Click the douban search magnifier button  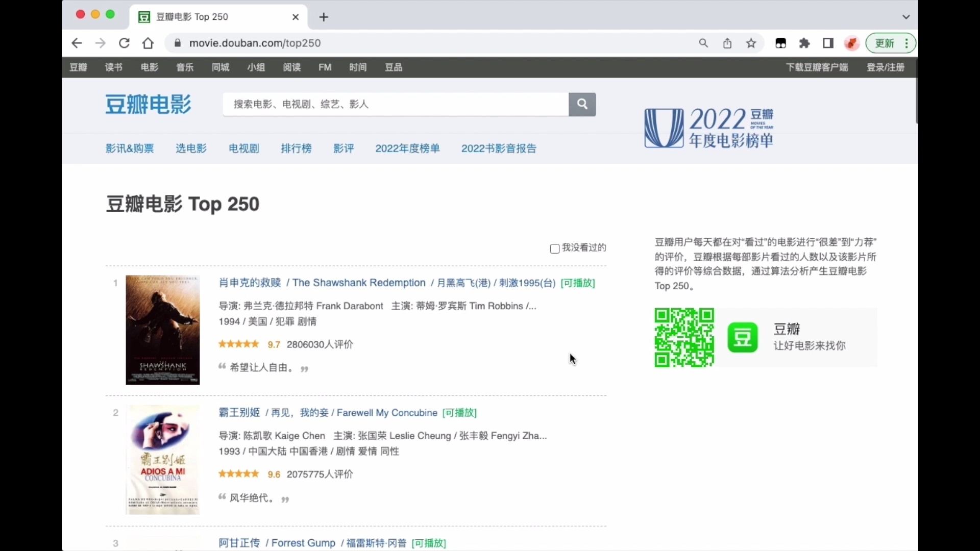[x=582, y=104]
